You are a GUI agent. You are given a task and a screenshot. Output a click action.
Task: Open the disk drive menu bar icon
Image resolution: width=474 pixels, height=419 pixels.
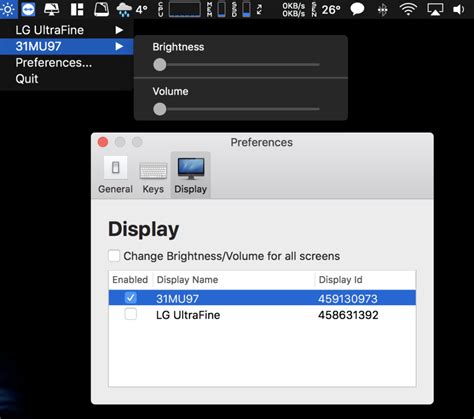(x=101, y=9)
